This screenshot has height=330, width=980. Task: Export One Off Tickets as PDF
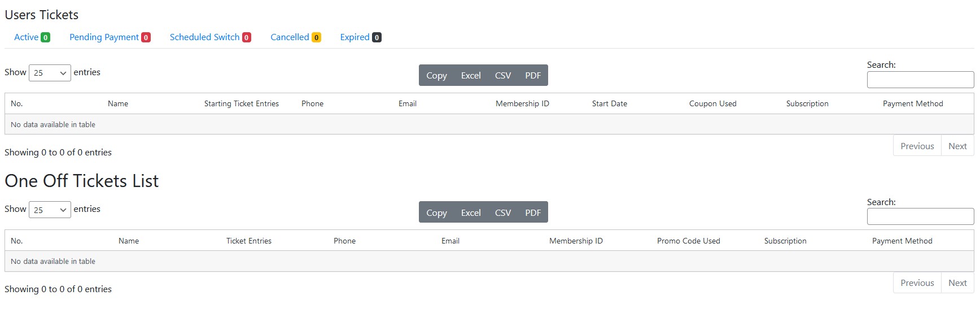[x=533, y=212]
